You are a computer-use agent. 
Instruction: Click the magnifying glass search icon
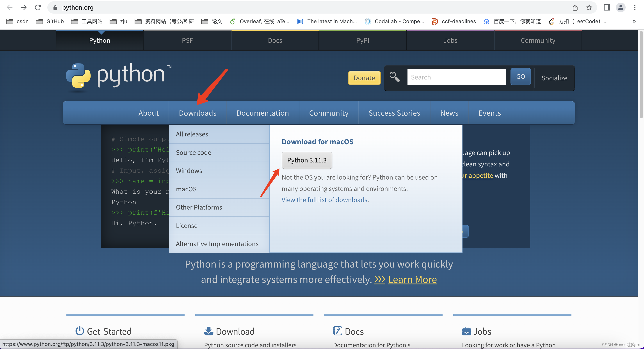click(395, 77)
